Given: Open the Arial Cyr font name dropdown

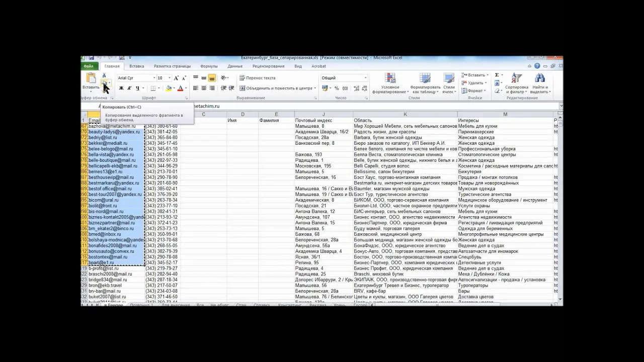Looking at the screenshot, I should tap(153, 78).
